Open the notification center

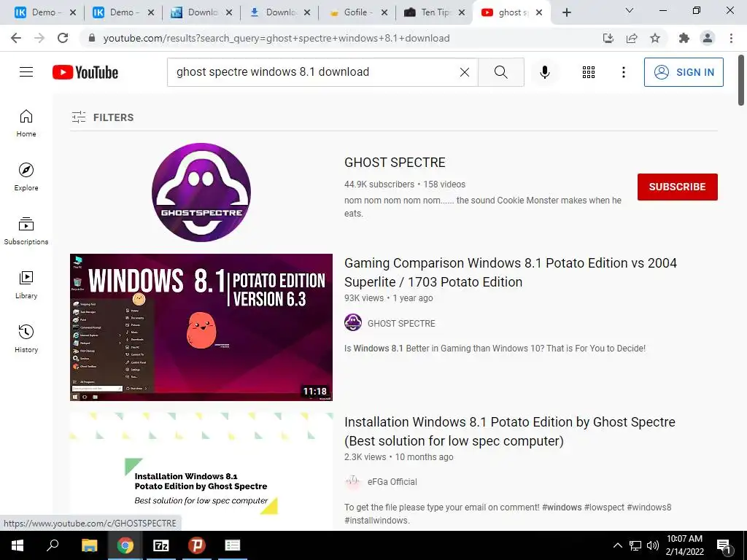pyautogui.click(x=724, y=546)
